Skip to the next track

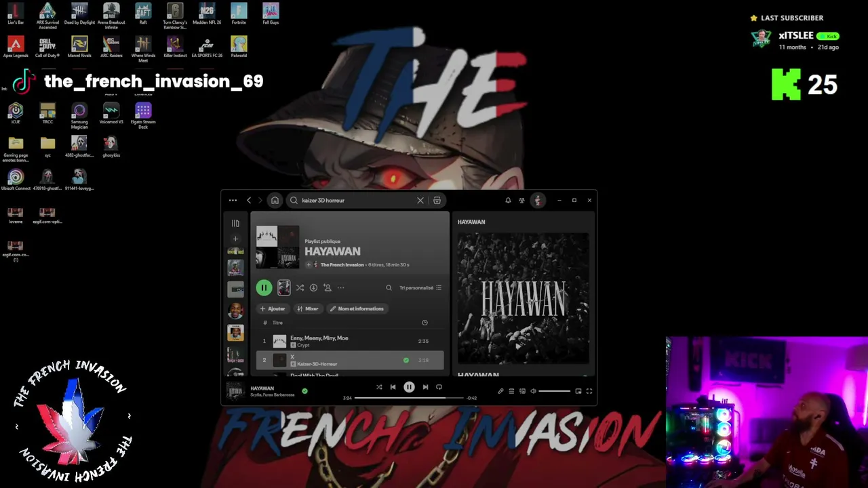click(x=425, y=387)
